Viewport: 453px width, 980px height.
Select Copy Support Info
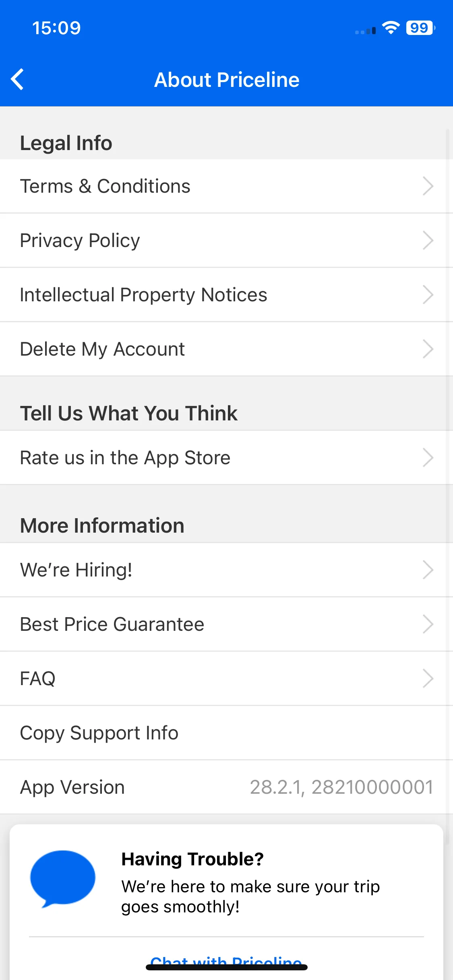(226, 733)
